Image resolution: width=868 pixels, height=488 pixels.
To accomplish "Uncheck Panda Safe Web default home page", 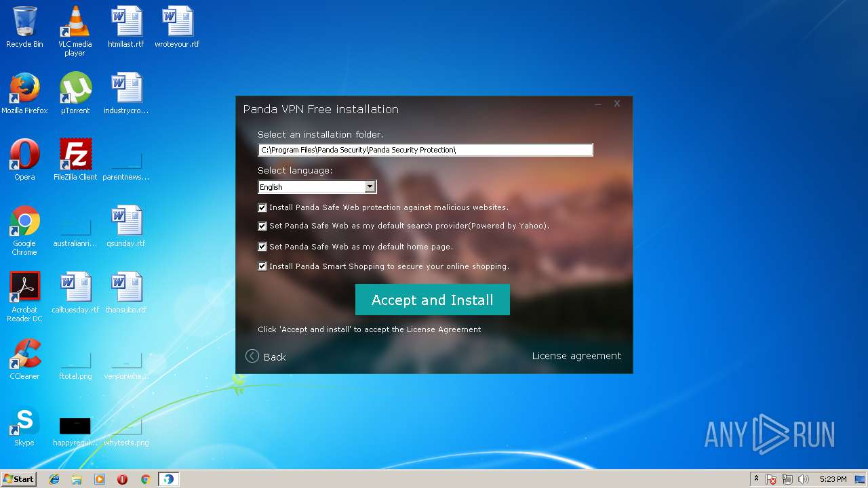I will click(262, 247).
